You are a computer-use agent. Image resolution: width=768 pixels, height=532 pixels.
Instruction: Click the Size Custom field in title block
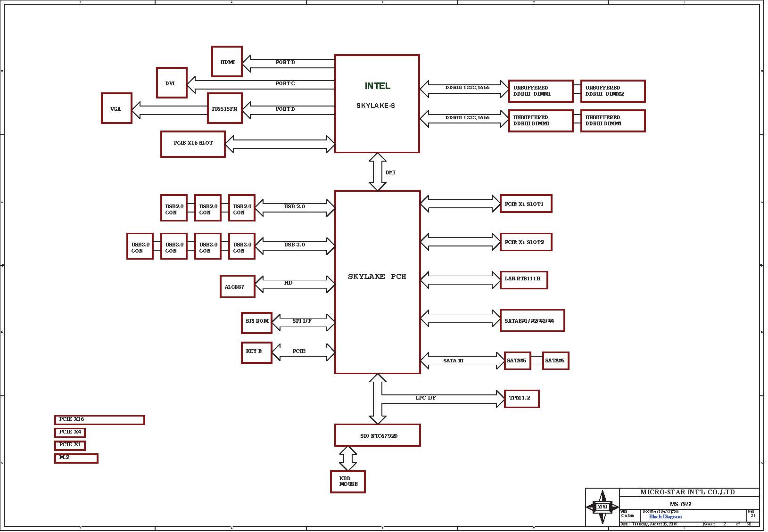pyautogui.click(x=629, y=515)
